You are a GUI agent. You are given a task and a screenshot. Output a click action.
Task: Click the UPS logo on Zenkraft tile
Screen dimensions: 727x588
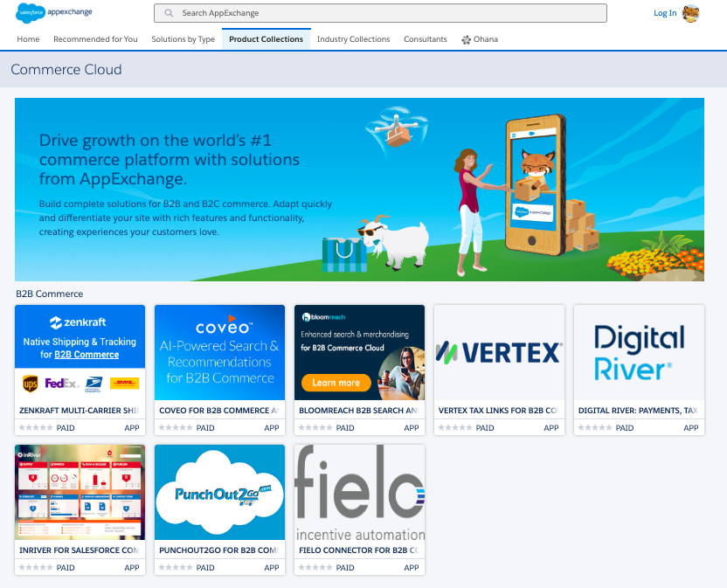coord(31,384)
